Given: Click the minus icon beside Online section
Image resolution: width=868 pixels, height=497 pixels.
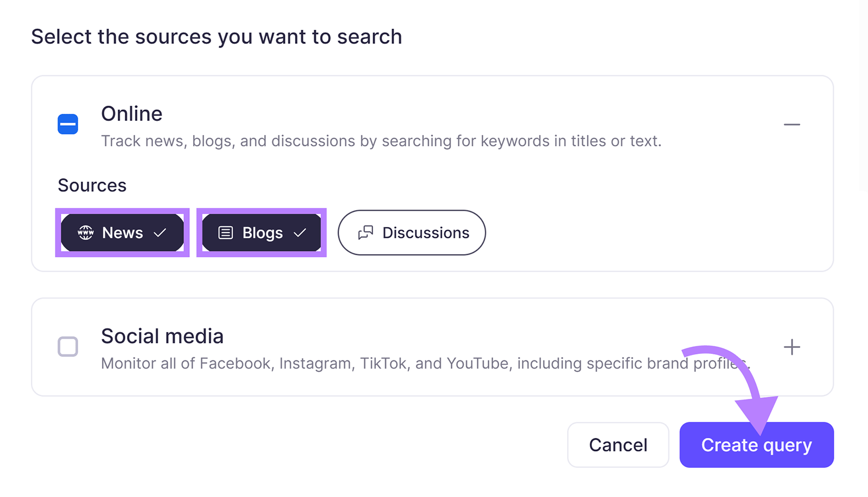Looking at the screenshot, I should 792,124.
